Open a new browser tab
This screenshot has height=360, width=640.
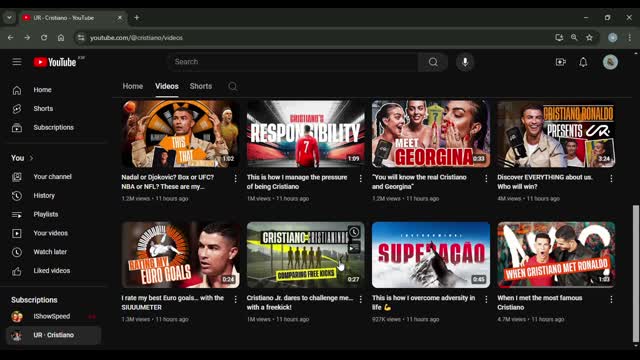137,18
